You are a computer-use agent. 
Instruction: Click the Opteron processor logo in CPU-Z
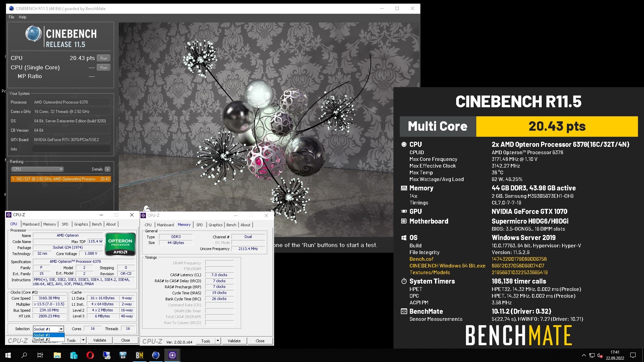pos(120,244)
